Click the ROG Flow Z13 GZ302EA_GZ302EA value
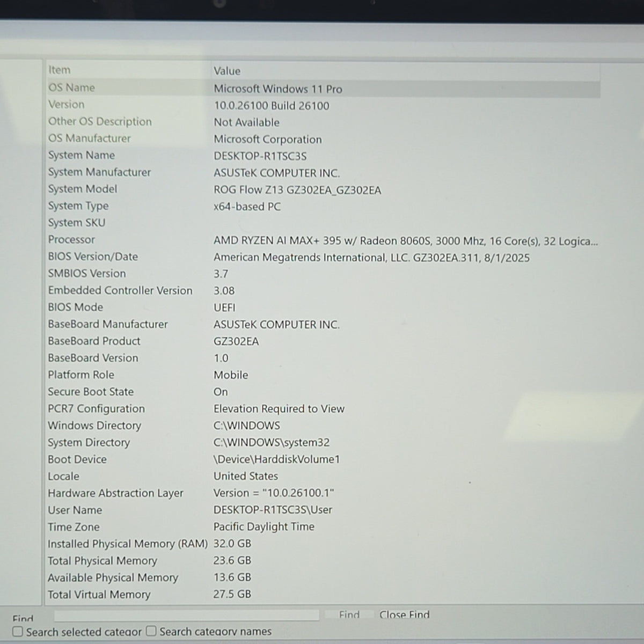The image size is (644, 644). click(297, 190)
